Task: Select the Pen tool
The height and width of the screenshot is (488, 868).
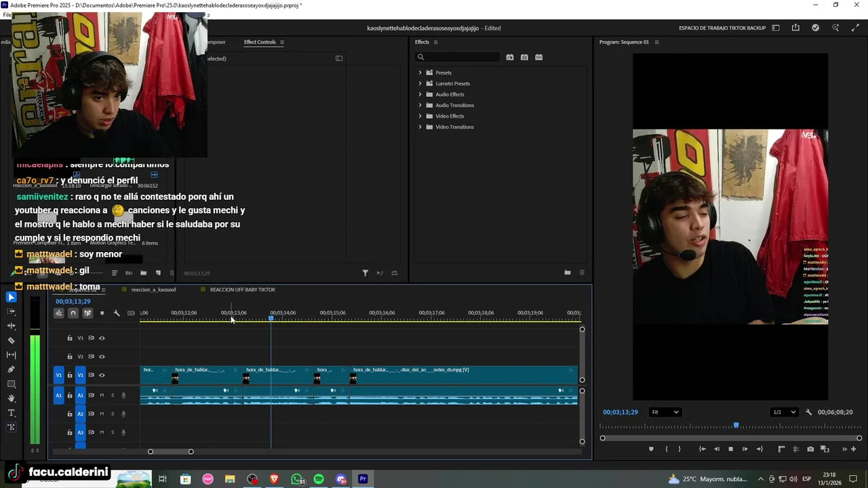Action: [11, 369]
